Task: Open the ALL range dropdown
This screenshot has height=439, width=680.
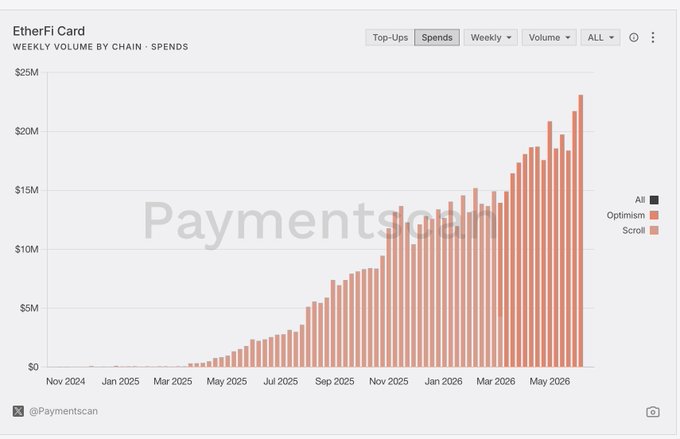Action: [x=600, y=38]
